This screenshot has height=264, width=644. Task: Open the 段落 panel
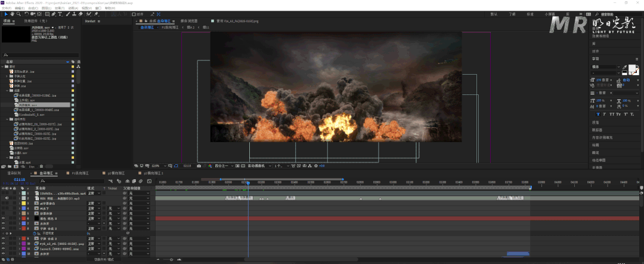click(596, 122)
